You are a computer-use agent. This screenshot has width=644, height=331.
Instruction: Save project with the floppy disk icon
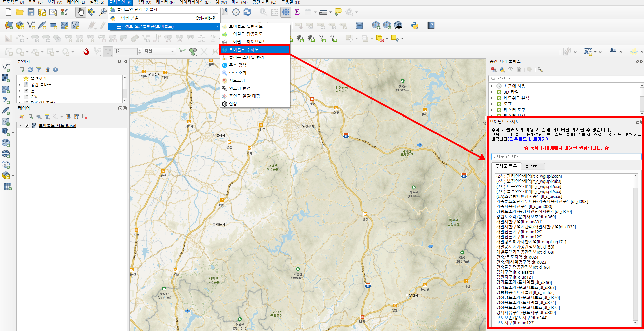click(31, 12)
